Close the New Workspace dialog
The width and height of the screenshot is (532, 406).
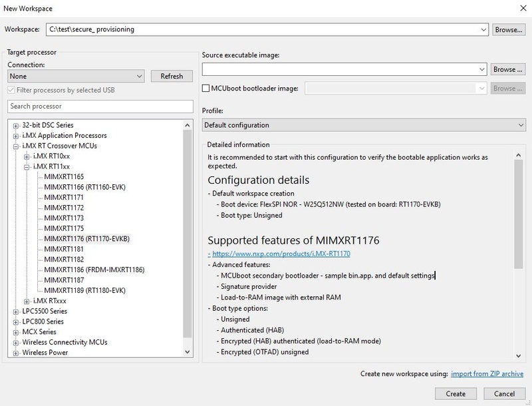(x=519, y=8)
